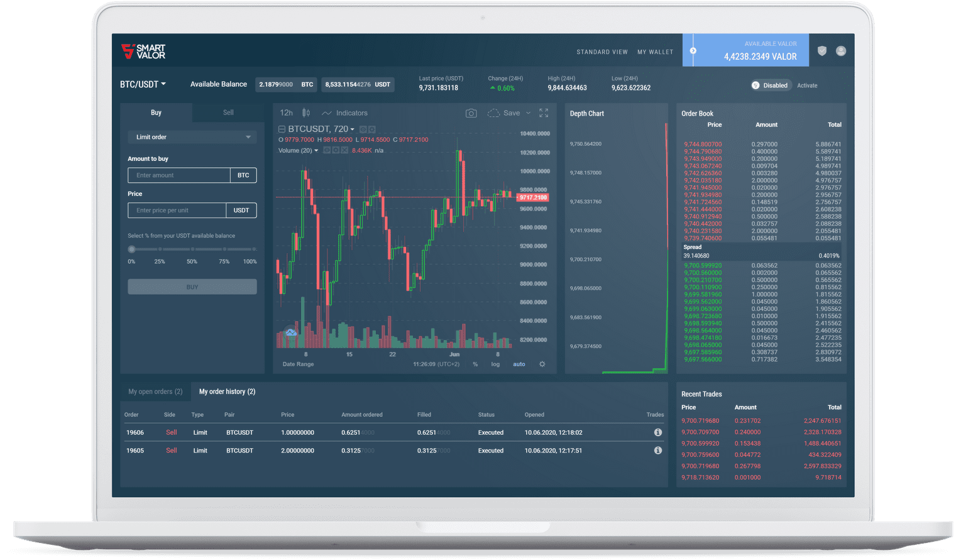Click the Activate link near the Disabled toggle

click(807, 85)
